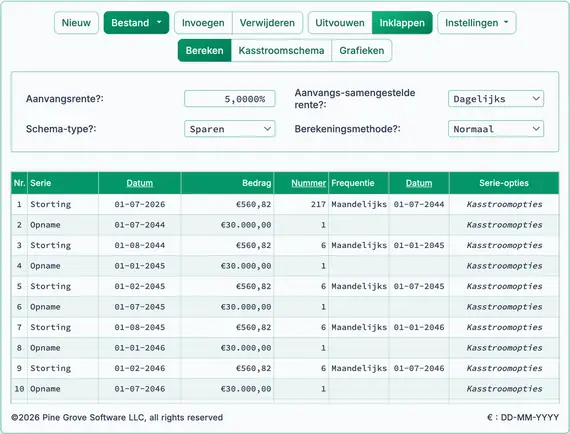
Task: Edit the Aanvangsrente 5,0000% field
Action: point(230,99)
